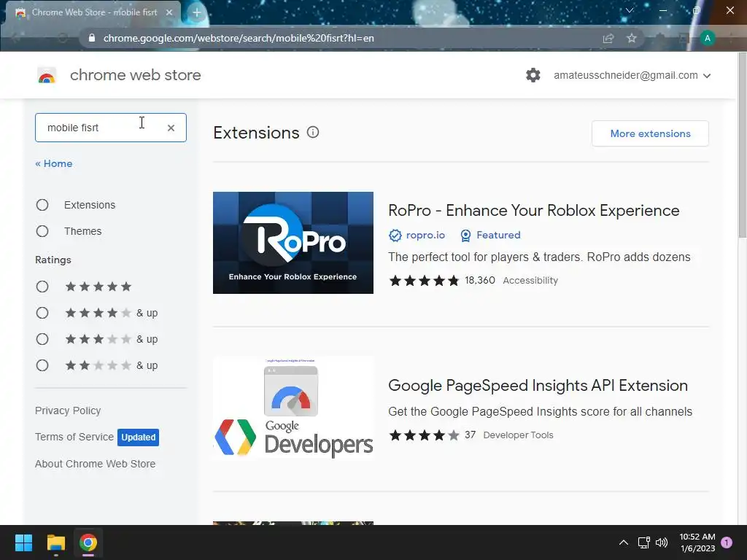The height and width of the screenshot is (560, 747).
Task: Open the volume control tray icon
Action: click(x=662, y=542)
